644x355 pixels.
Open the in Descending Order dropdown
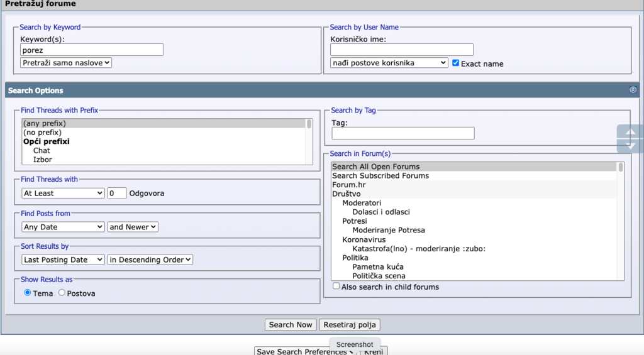tap(150, 259)
